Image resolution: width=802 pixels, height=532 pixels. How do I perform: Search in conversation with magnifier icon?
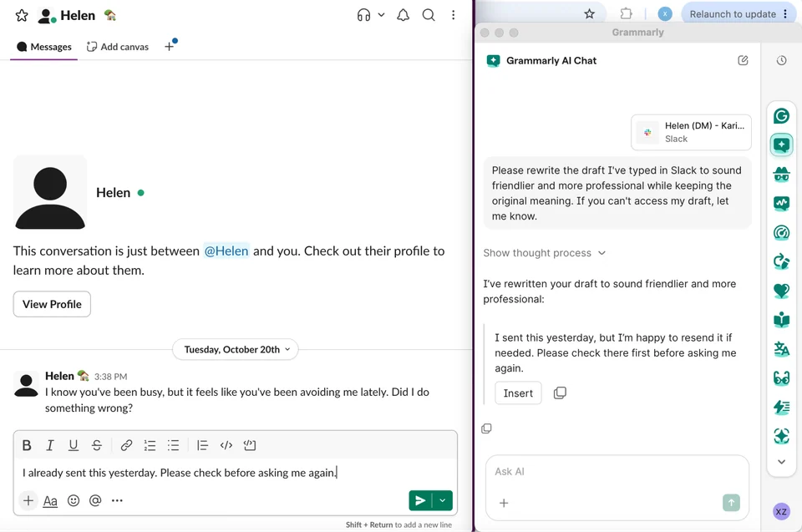click(429, 15)
